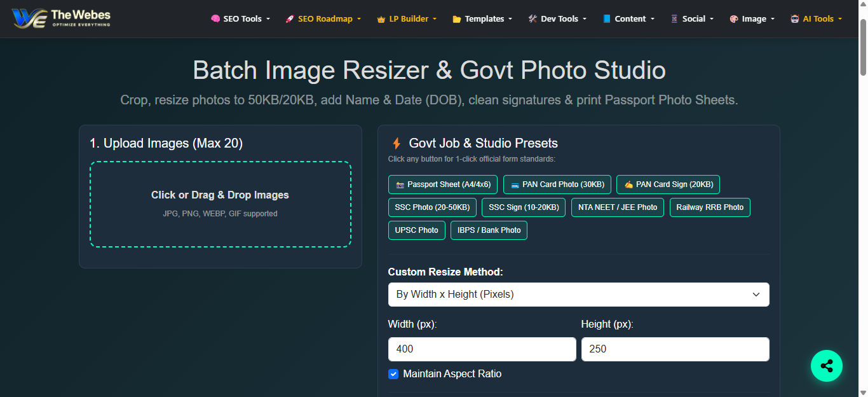Open the Custom Resize Method dropdown

coord(579,295)
